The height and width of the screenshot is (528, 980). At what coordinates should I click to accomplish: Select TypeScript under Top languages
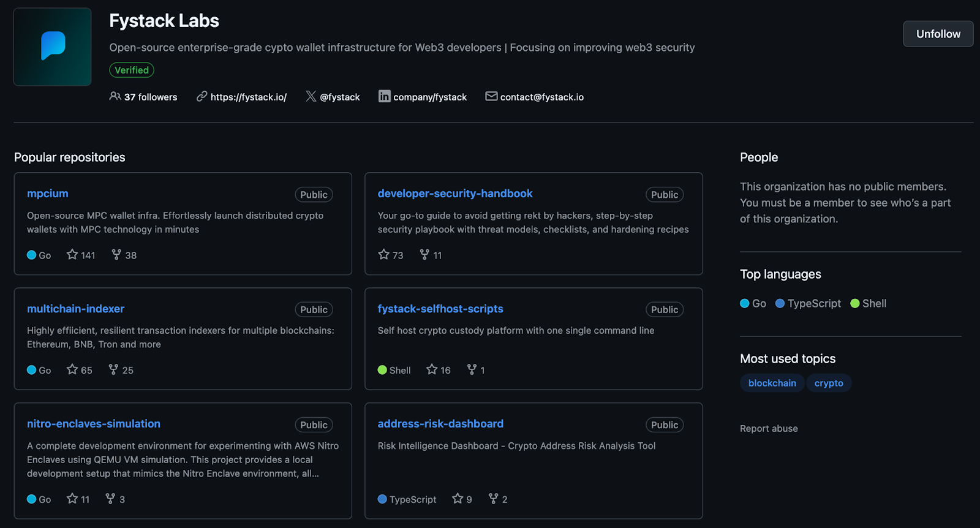[x=808, y=303]
